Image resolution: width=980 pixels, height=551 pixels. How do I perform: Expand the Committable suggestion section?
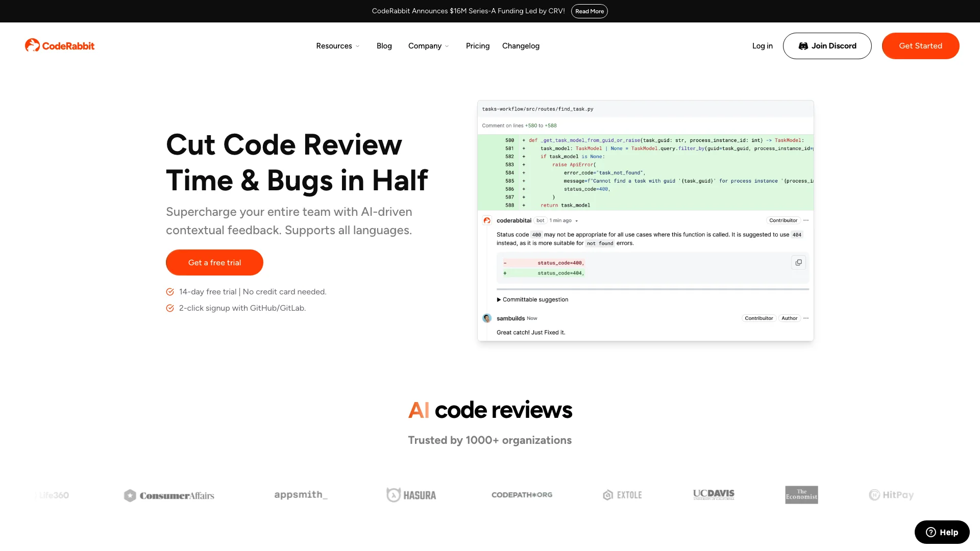point(532,299)
